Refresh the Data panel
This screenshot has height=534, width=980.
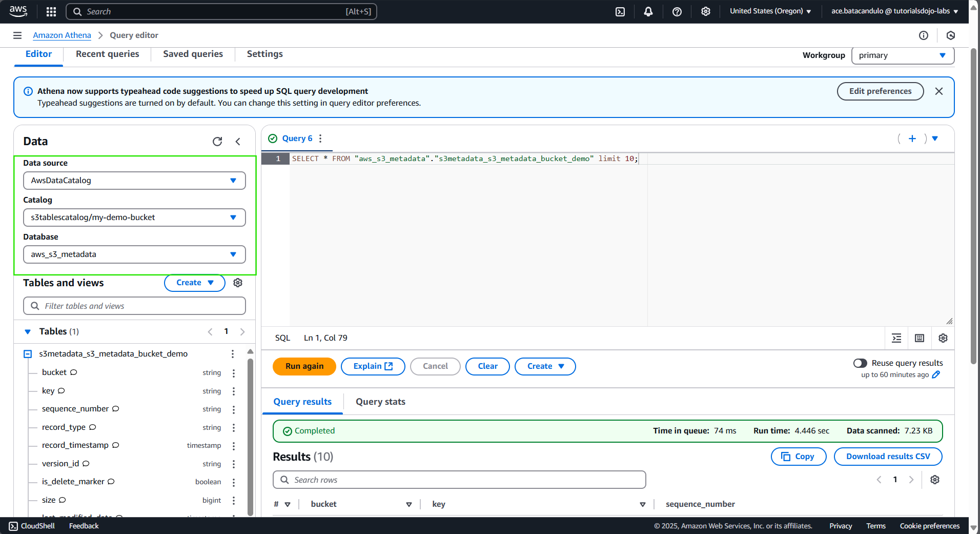217,142
